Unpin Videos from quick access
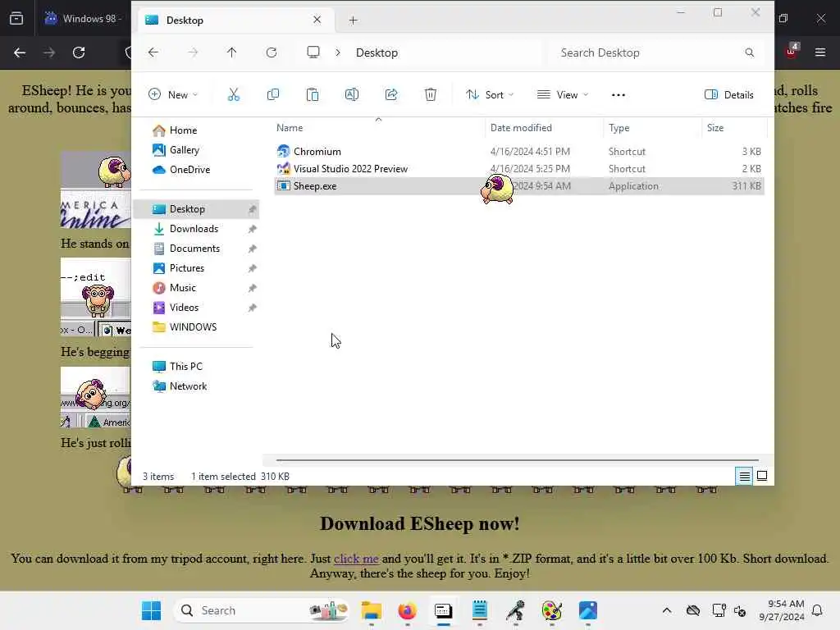840x630 pixels. pos(252,308)
